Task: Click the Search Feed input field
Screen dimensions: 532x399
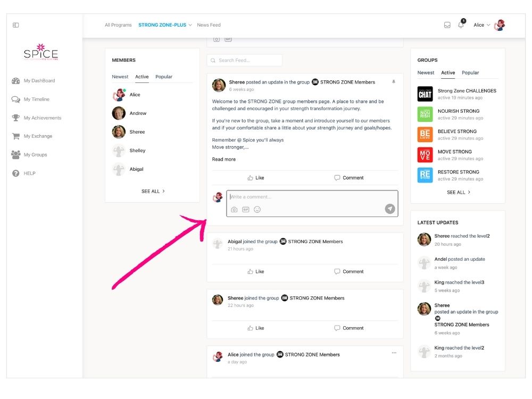Action: (x=245, y=60)
